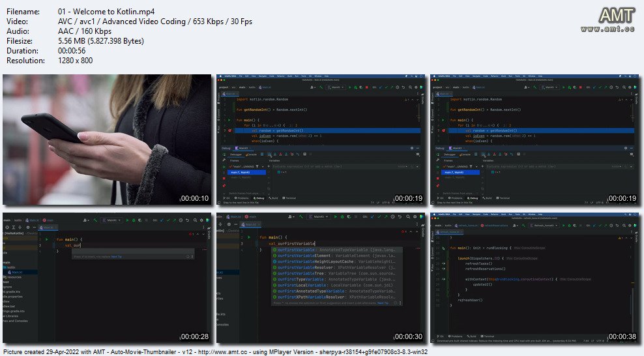Open the Problems tab in 00:00:38 frame
Screen dimensions: 644x356
455,336
